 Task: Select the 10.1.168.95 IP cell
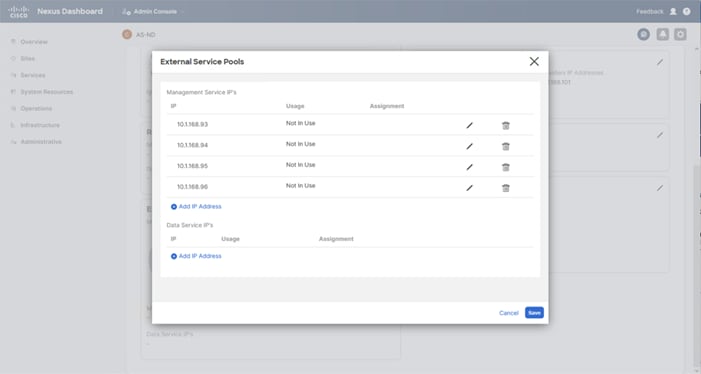click(192, 166)
